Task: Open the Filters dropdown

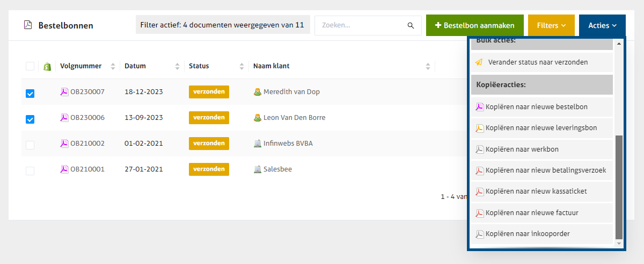Action: point(551,25)
